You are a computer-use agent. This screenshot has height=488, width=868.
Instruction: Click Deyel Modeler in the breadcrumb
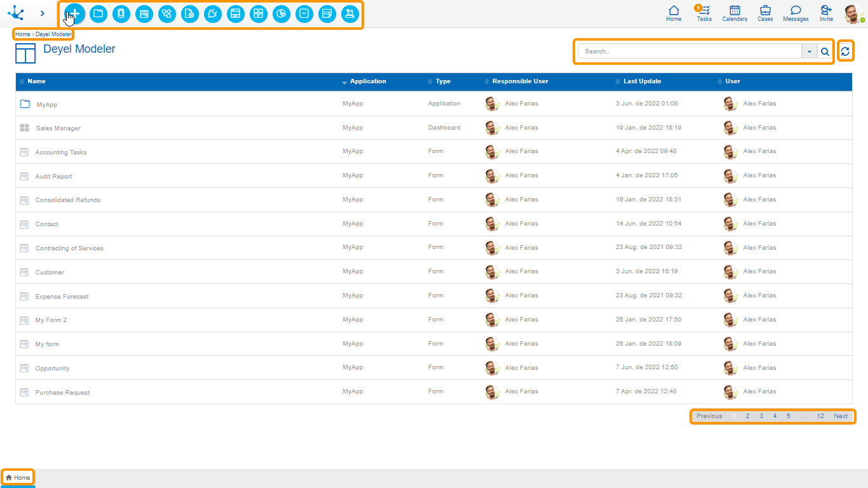point(53,34)
